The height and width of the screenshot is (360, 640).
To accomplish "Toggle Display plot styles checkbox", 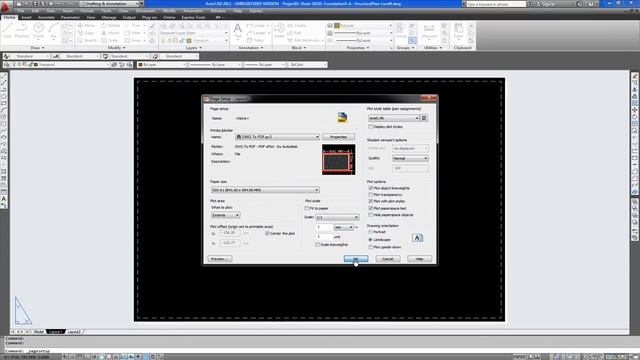I will coord(371,127).
